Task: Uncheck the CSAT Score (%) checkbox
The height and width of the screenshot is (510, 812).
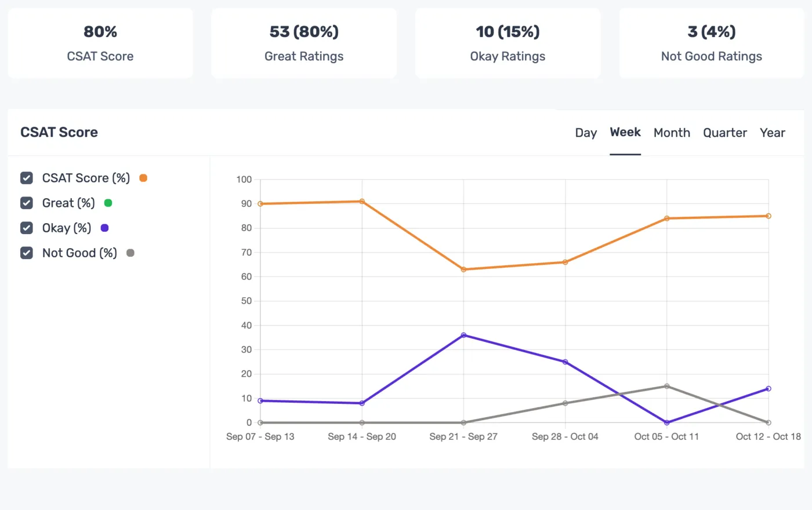Action: [27, 178]
